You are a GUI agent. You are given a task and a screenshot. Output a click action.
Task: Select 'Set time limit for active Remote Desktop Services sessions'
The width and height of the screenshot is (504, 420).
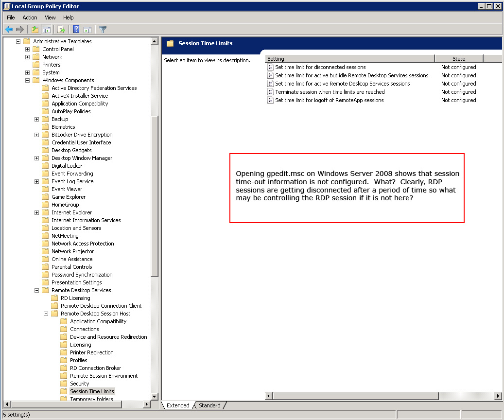click(x=342, y=84)
